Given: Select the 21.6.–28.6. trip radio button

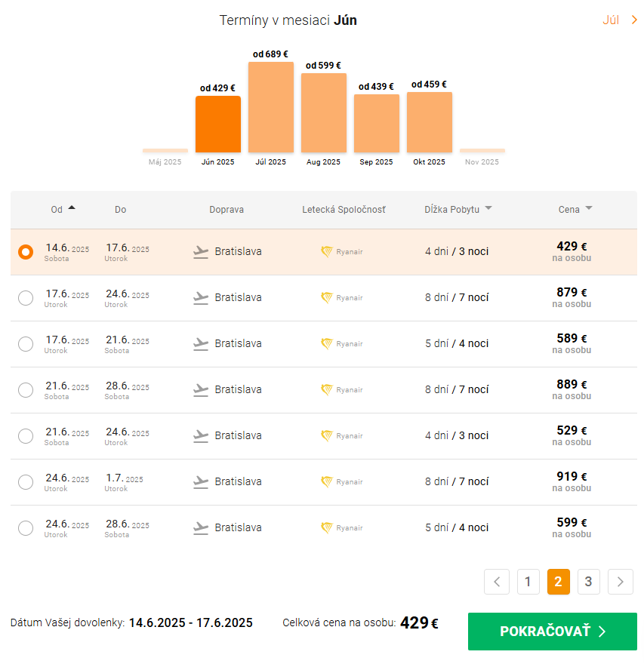Looking at the screenshot, I should [26, 390].
